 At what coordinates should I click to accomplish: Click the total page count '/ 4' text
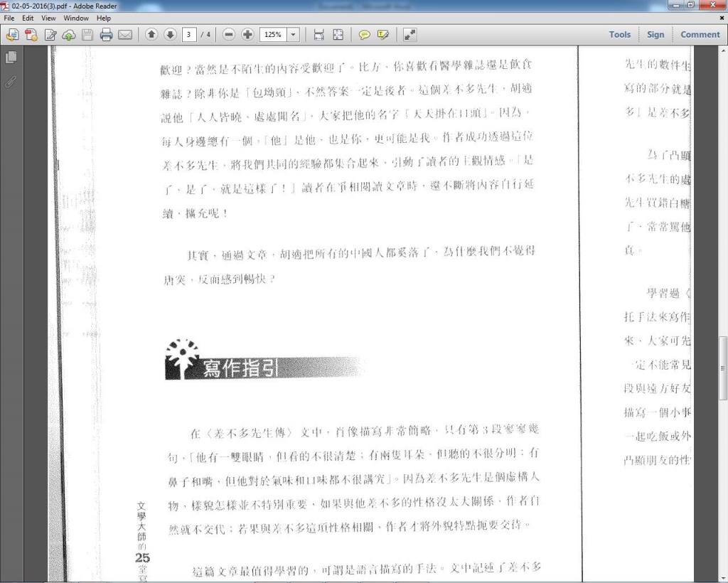[205, 34]
